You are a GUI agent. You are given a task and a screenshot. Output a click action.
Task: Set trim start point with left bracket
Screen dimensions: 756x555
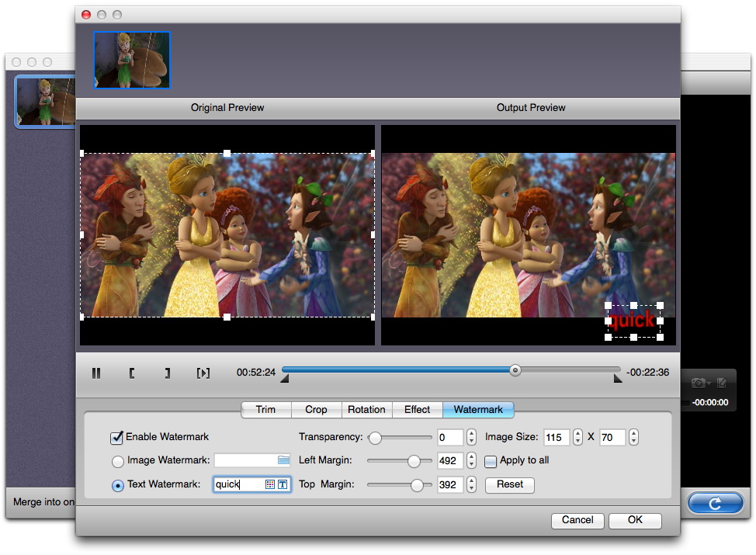(132, 373)
